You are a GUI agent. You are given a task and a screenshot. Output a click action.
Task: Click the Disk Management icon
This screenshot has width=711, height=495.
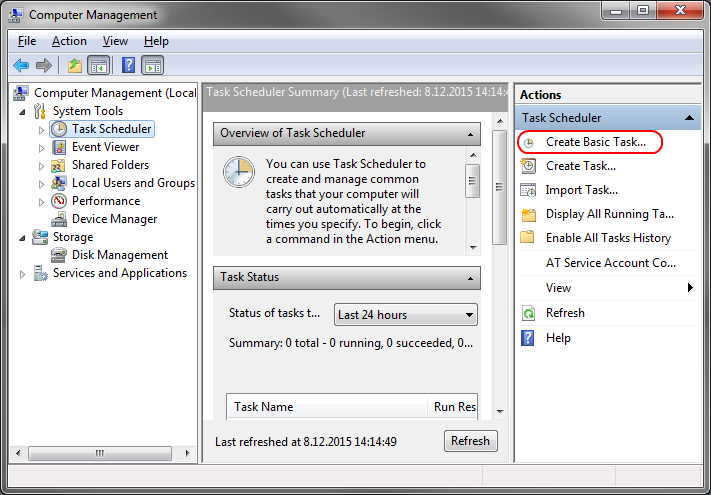click(59, 255)
